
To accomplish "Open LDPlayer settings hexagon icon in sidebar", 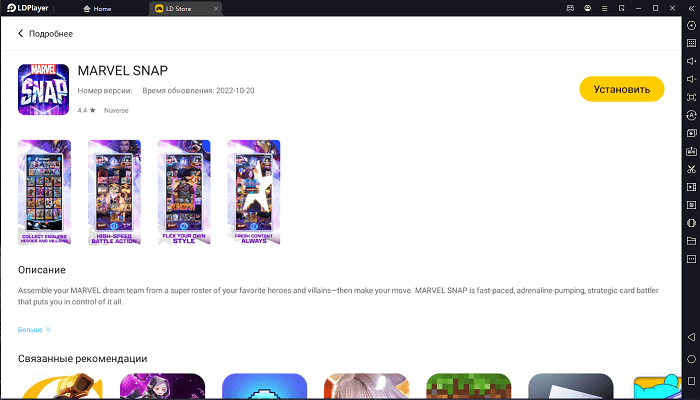I will (x=691, y=25).
